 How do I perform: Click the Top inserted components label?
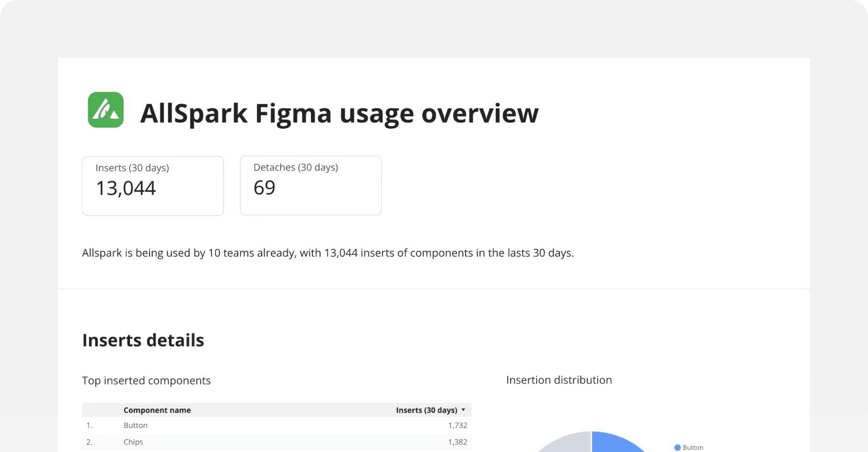tap(146, 381)
